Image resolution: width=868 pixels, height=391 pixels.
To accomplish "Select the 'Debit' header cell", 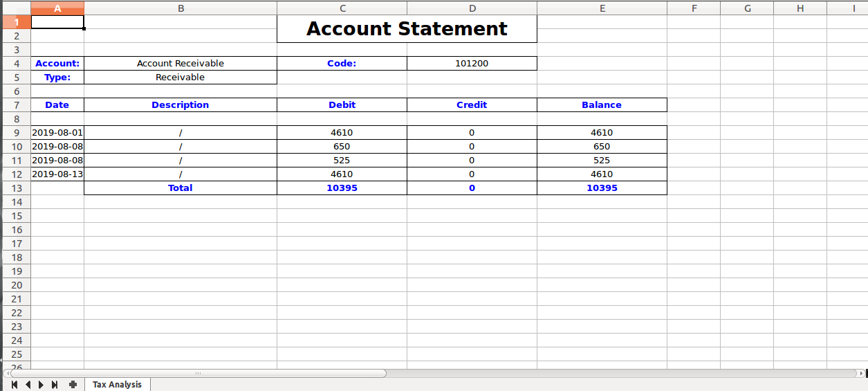I will point(342,105).
